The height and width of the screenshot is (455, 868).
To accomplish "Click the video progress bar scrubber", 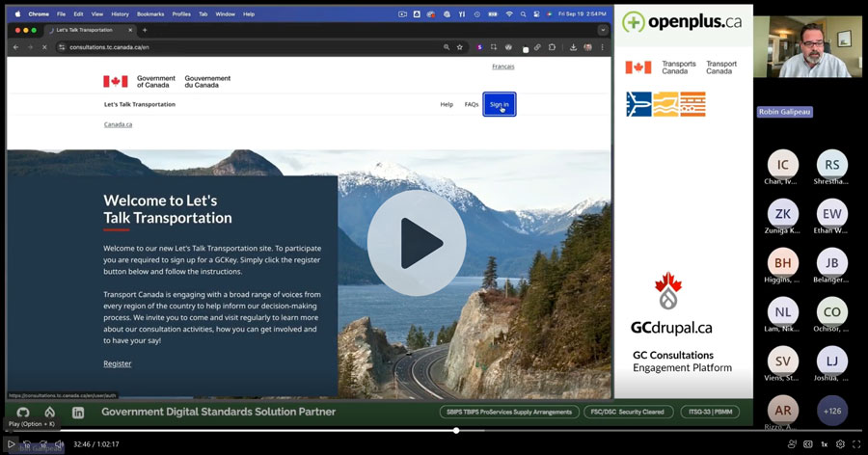I will tap(455, 431).
